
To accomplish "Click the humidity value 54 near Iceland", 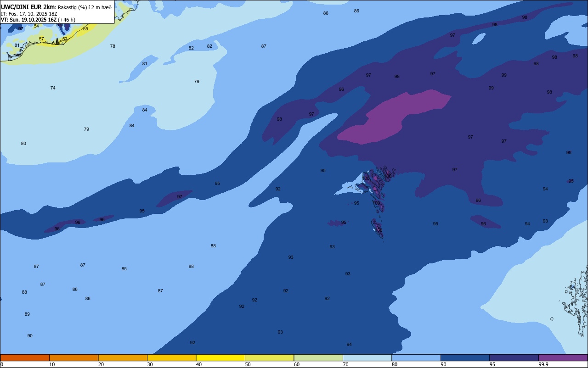I will 36,26.
